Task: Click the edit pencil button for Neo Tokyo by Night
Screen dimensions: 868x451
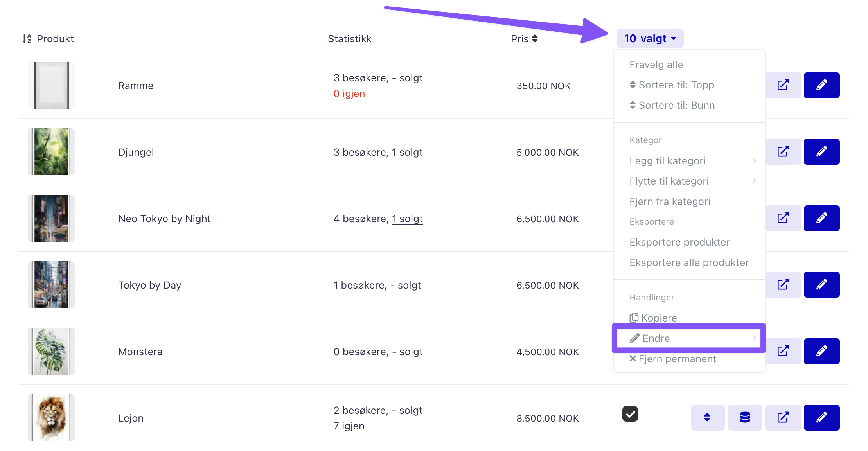Action: (821, 218)
